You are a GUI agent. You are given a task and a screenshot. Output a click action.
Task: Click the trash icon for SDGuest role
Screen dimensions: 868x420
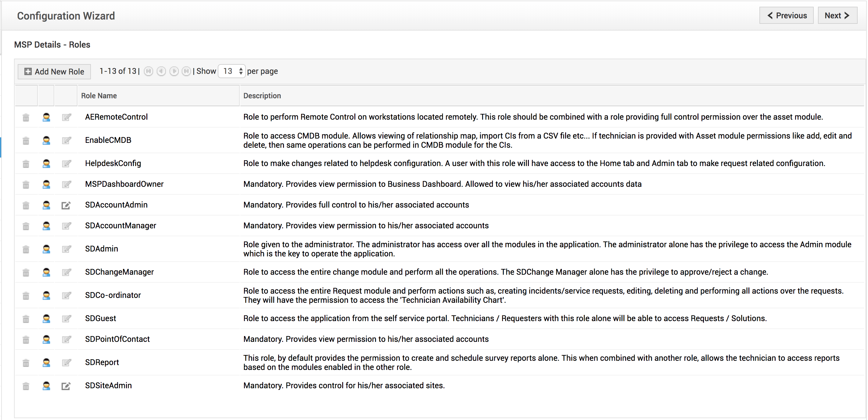coord(26,319)
